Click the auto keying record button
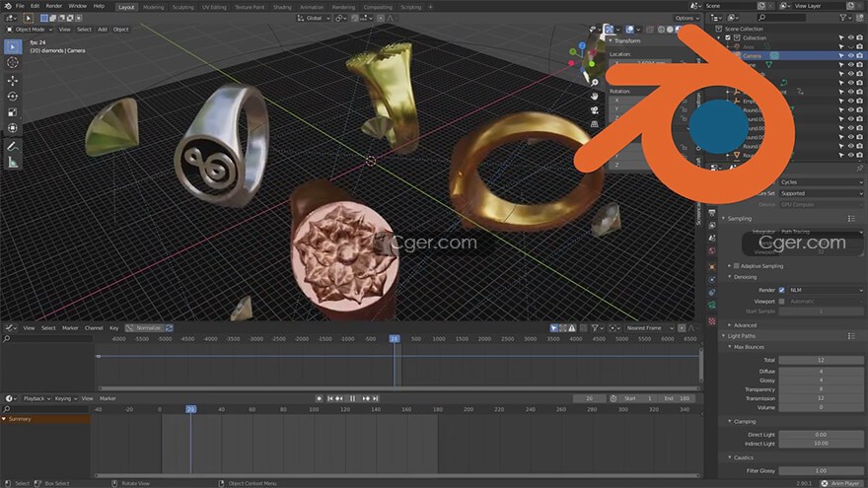This screenshot has width=868, height=488. (319, 398)
